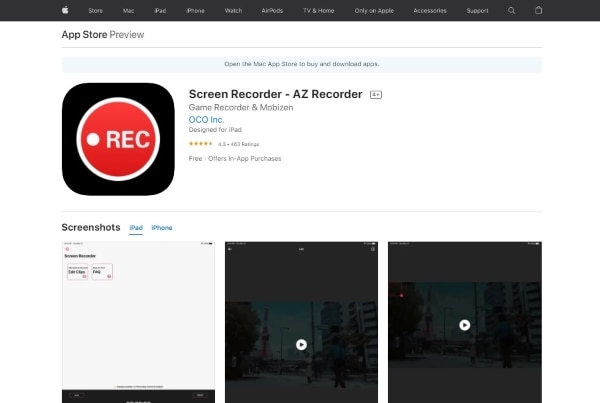Click the Apple logo icon
600x403 pixels.
[65, 10]
